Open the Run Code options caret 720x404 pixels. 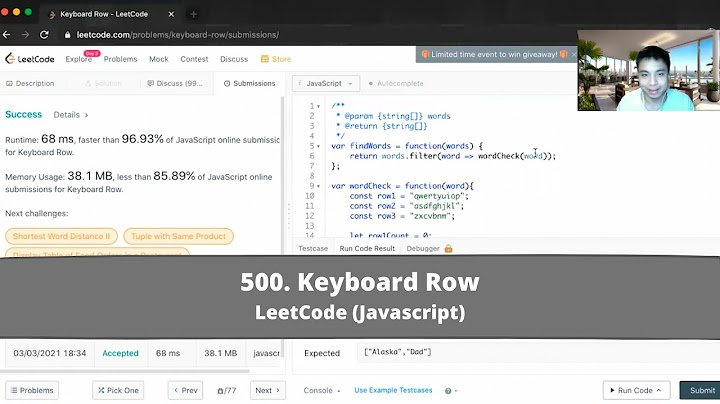pyautogui.click(x=659, y=390)
